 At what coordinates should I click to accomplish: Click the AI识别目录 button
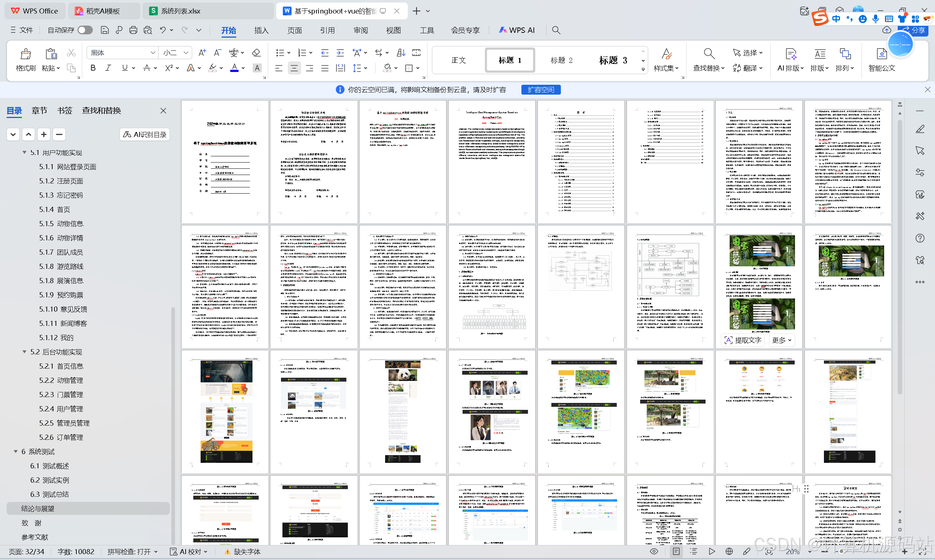(x=145, y=134)
